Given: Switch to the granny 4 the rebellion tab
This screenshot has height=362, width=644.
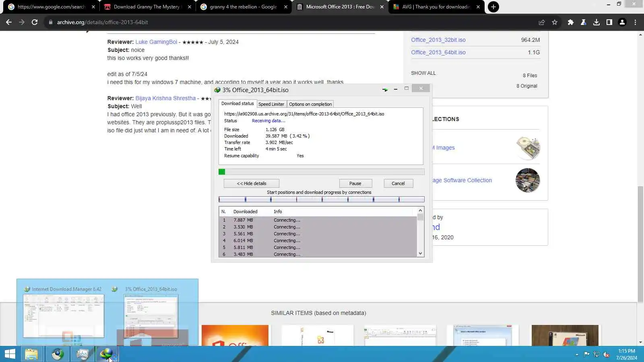Looking at the screenshot, I should pos(244,7).
